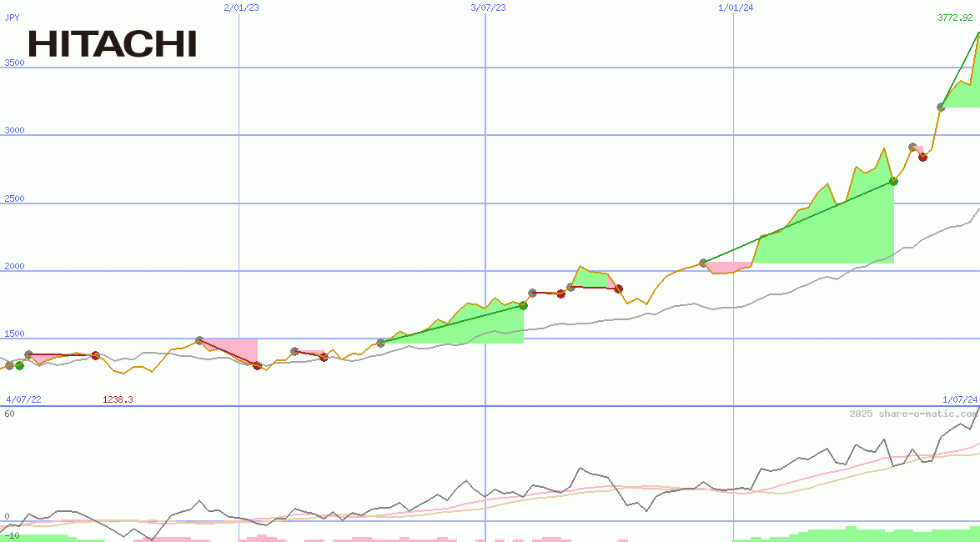Click the red marker just right of 2/01/23 gridline

tap(257, 366)
